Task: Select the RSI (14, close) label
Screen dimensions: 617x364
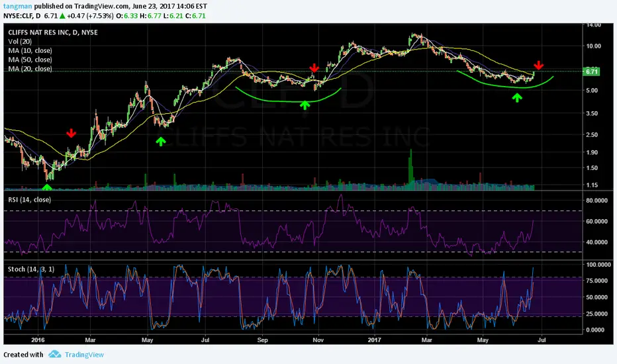Action: (x=30, y=199)
